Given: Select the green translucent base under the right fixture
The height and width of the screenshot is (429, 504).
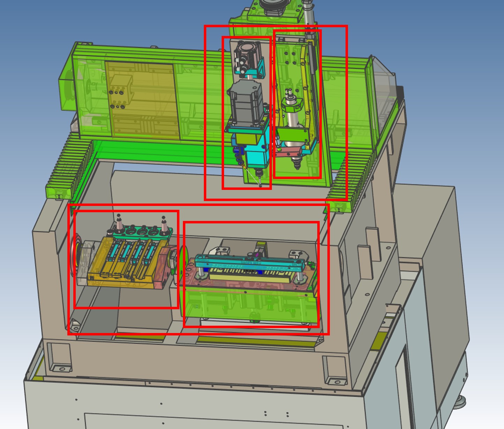Looking at the screenshot, I should (251, 304).
